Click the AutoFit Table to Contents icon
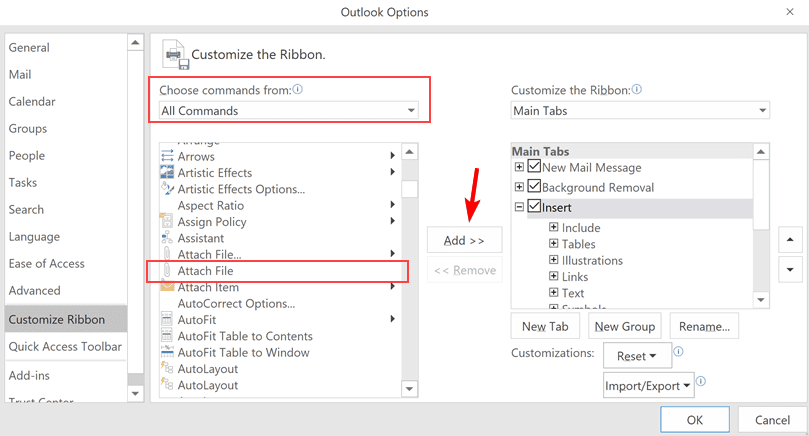The image size is (809, 436). pyautogui.click(x=167, y=336)
